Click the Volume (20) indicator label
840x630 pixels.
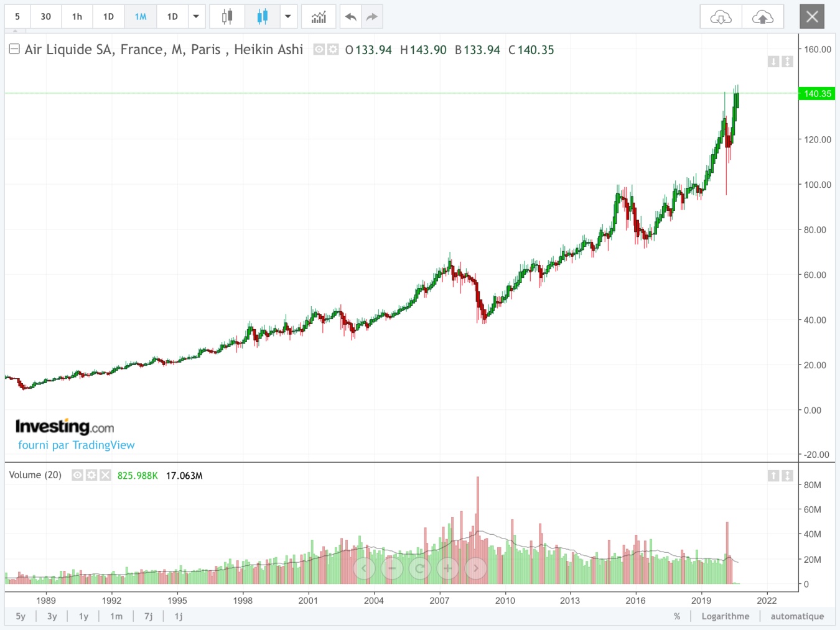coord(35,475)
